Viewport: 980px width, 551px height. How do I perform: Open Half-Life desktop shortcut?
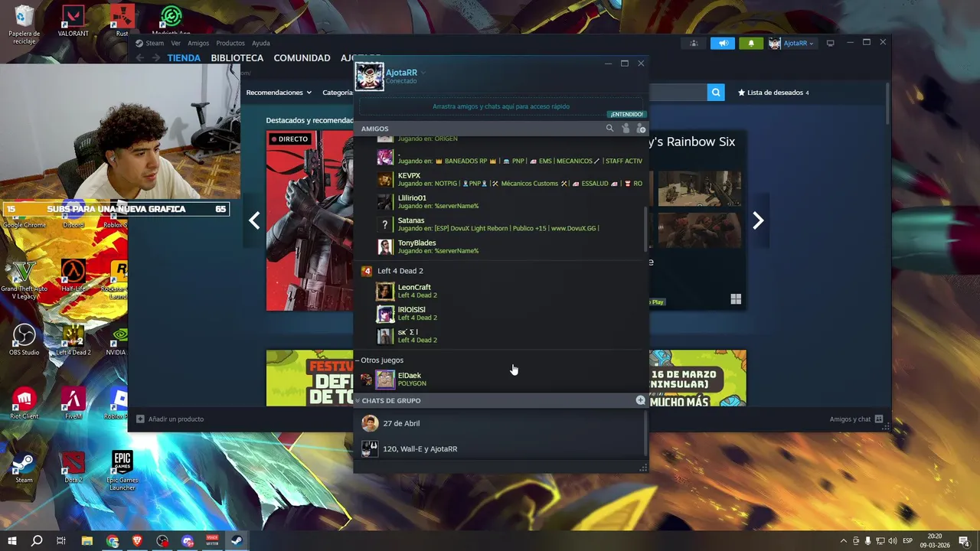tap(73, 275)
